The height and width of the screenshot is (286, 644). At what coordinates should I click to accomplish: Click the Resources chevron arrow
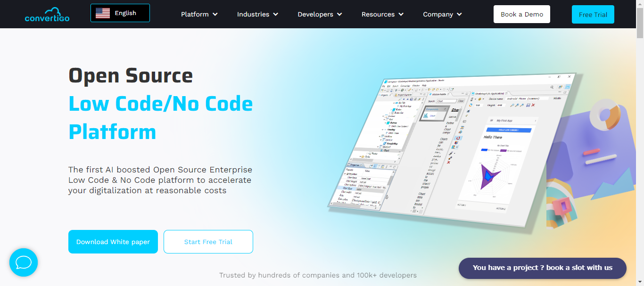(401, 14)
